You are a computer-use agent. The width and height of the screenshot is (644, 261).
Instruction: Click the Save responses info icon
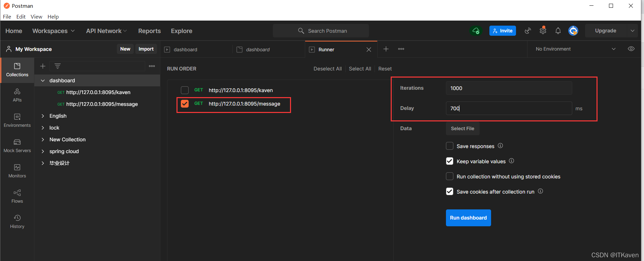[501, 146]
